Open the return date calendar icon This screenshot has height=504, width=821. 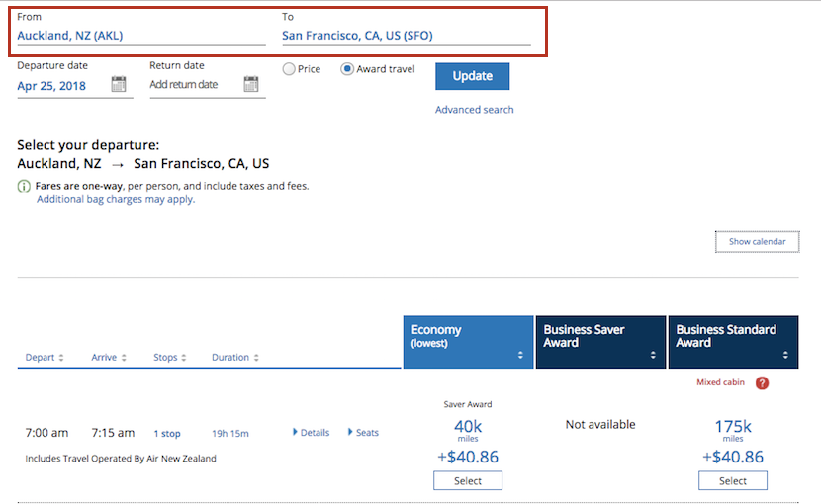(x=251, y=84)
